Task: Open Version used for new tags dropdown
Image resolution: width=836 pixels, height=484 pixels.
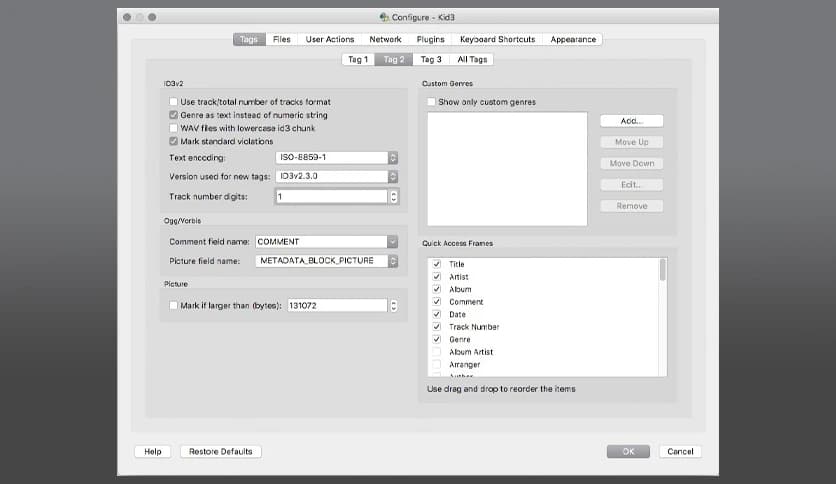Action: pos(337,176)
